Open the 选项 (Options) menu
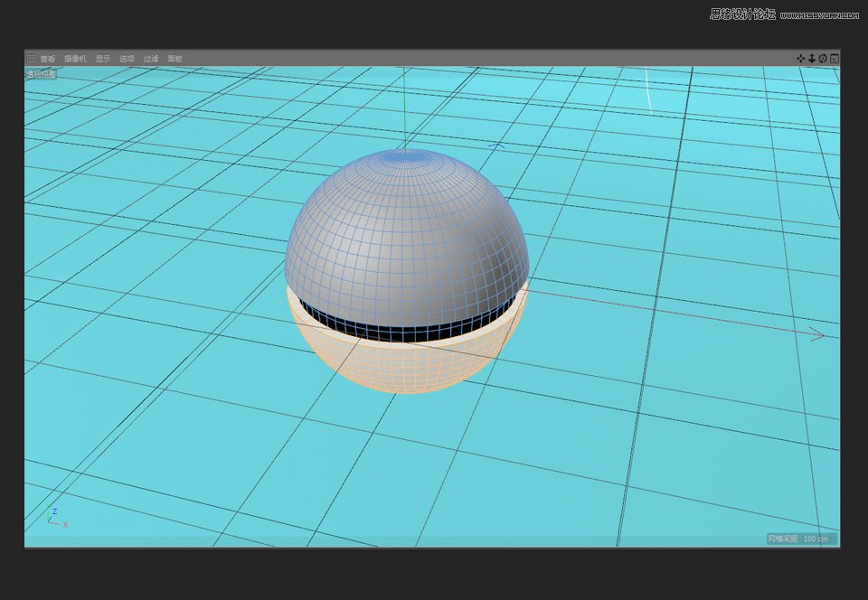Viewport: 868px width, 600px height. [x=127, y=59]
